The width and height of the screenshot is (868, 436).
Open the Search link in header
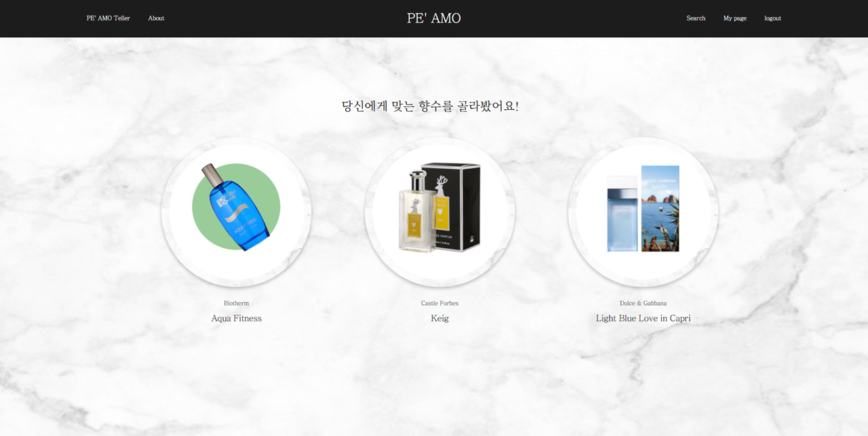coord(696,18)
